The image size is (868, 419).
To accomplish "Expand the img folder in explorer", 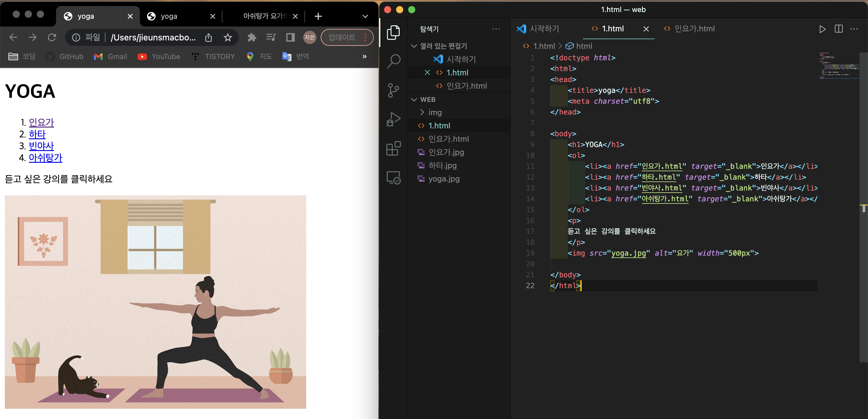I will [x=435, y=112].
